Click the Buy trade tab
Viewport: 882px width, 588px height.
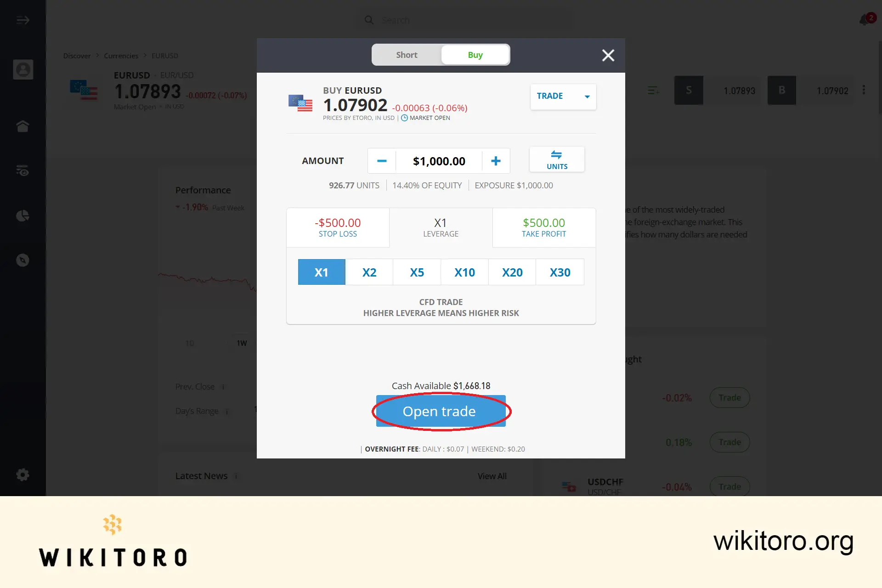point(475,55)
